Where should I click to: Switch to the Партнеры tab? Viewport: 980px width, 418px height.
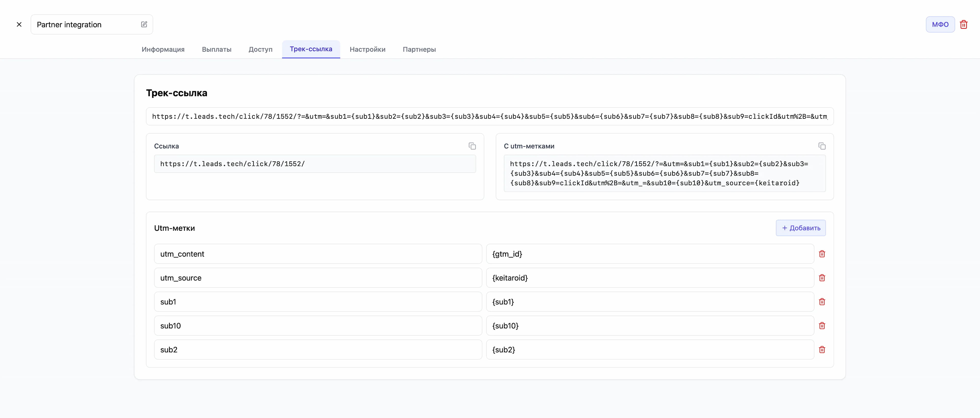click(419, 50)
